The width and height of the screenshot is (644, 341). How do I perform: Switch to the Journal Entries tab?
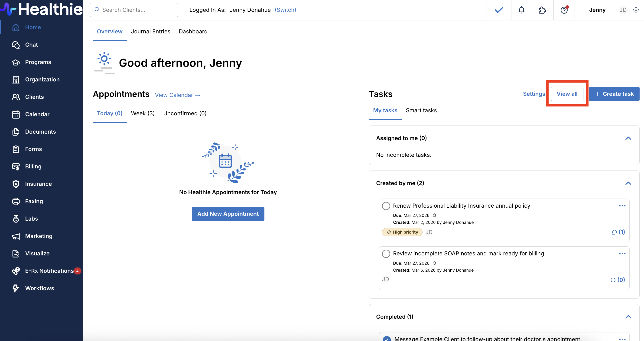pos(150,32)
